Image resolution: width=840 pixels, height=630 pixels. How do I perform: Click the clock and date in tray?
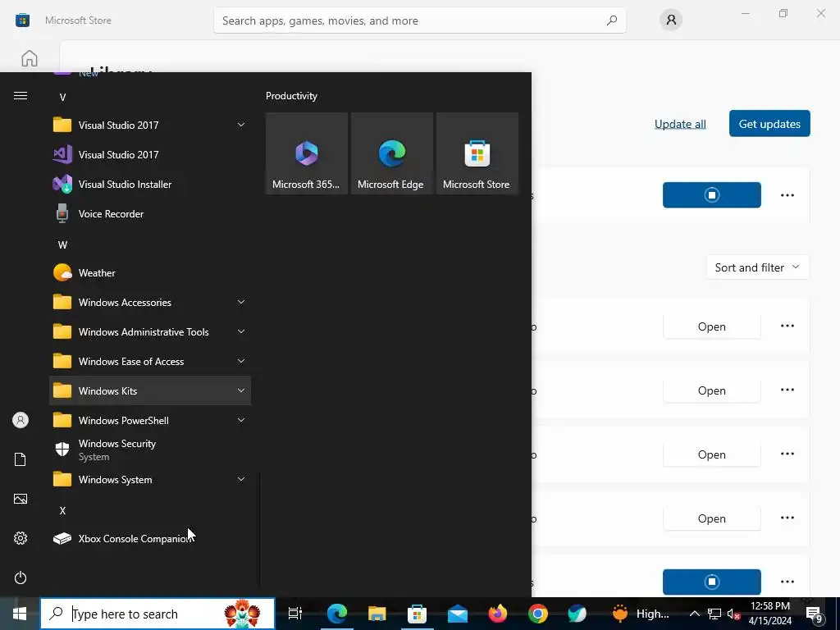coord(769,614)
